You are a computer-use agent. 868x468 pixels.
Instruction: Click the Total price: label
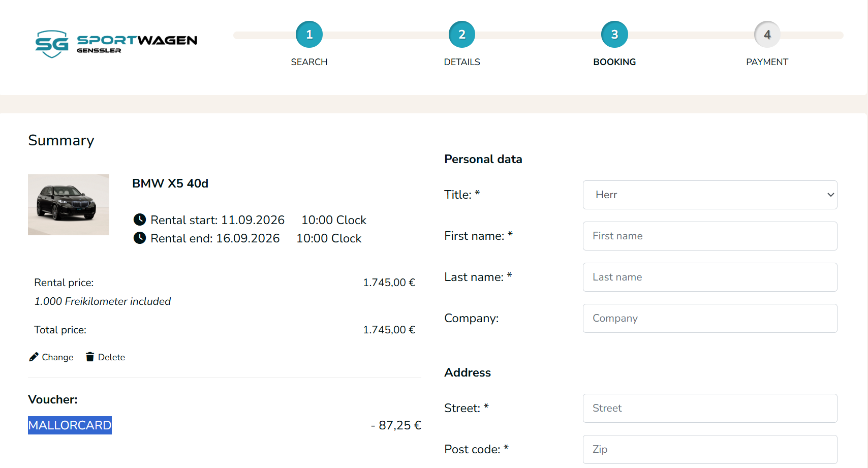[x=60, y=330]
